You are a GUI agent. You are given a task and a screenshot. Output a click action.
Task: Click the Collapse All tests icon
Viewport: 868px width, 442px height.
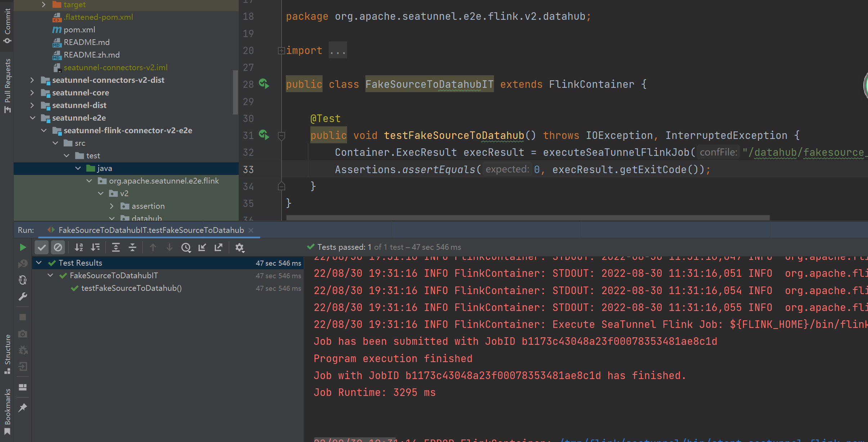(132, 247)
